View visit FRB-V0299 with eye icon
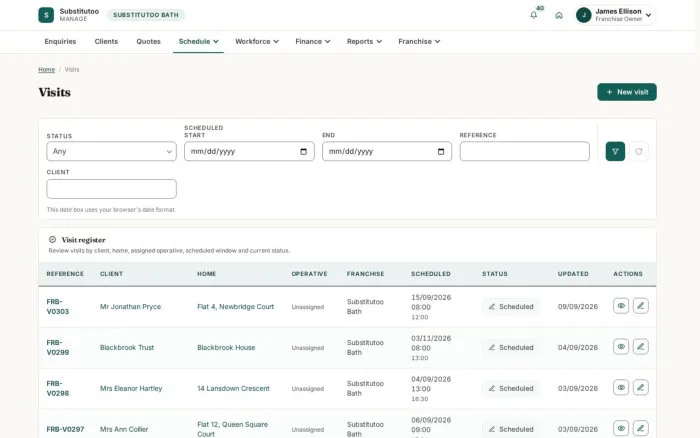This screenshot has width=700, height=438. click(621, 346)
